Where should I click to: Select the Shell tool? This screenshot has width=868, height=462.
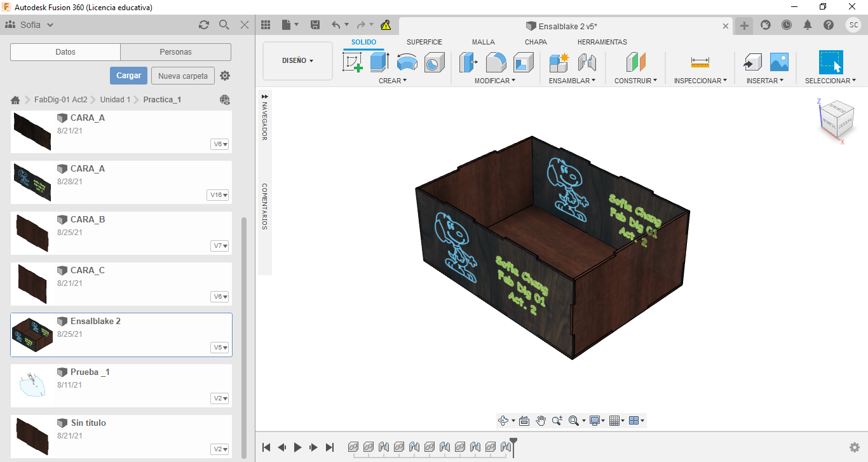pos(524,62)
